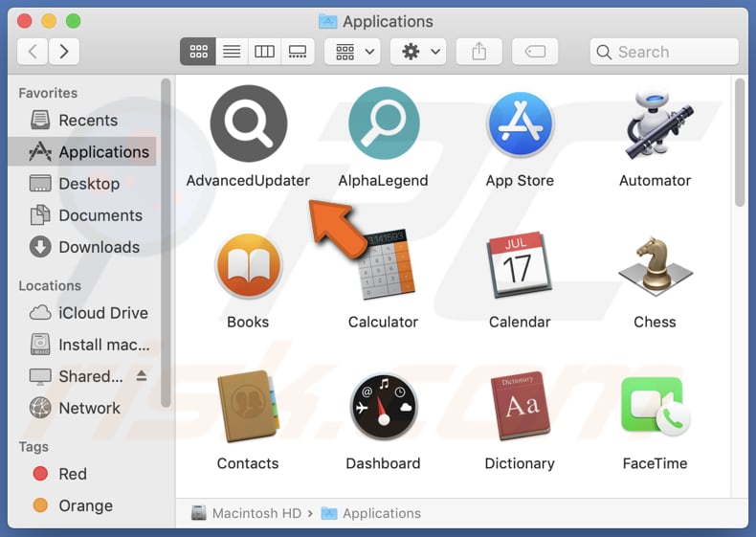Select the Calendar app icon

(x=520, y=265)
